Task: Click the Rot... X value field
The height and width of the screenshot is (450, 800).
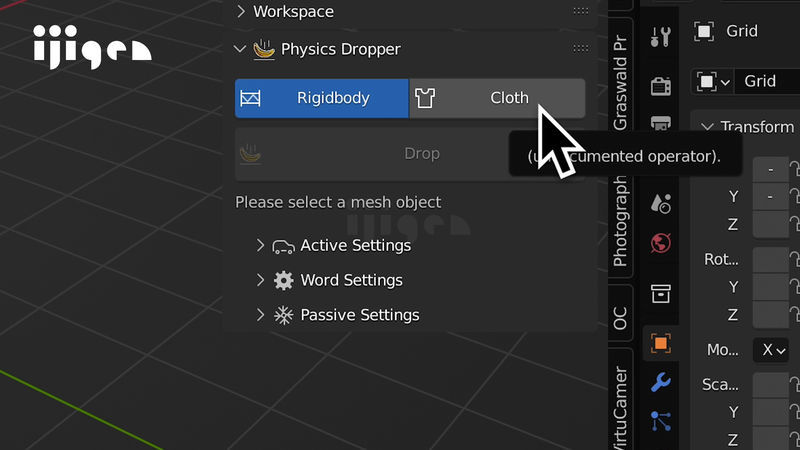Action: click(x=770, y=259)
